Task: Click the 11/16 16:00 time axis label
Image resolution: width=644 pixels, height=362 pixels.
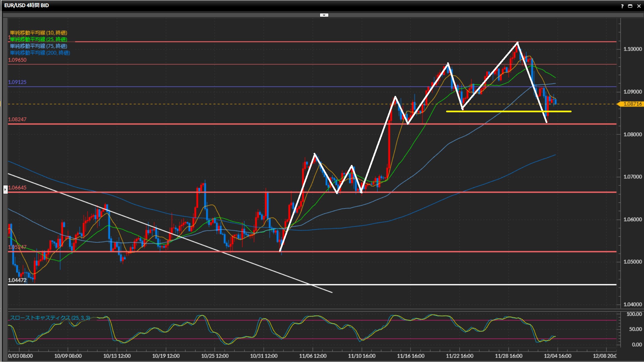Action: tap(411, 356)
